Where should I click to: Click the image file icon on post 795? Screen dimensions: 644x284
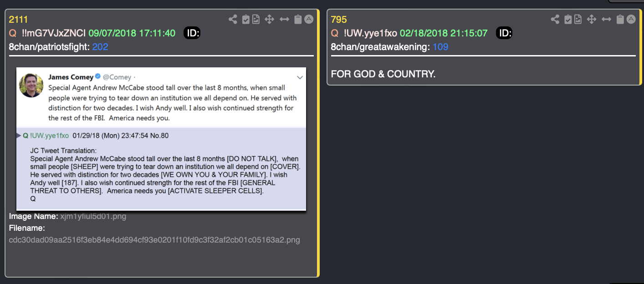point(578,19)
